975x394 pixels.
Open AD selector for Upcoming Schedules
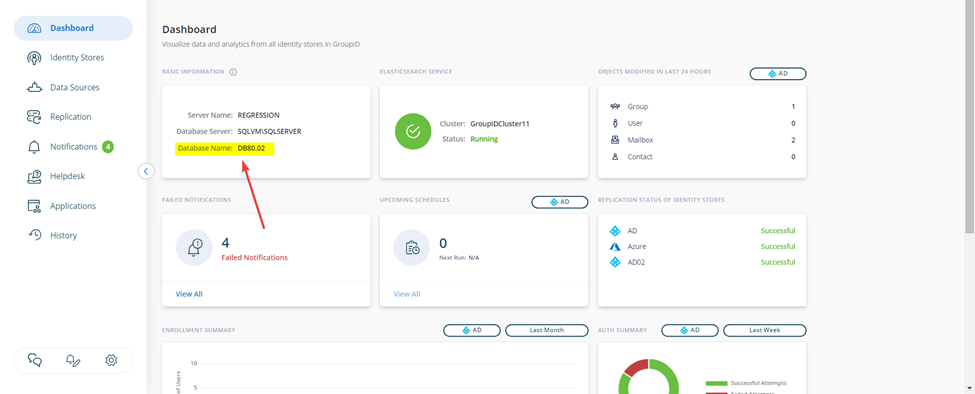(560, 202)
